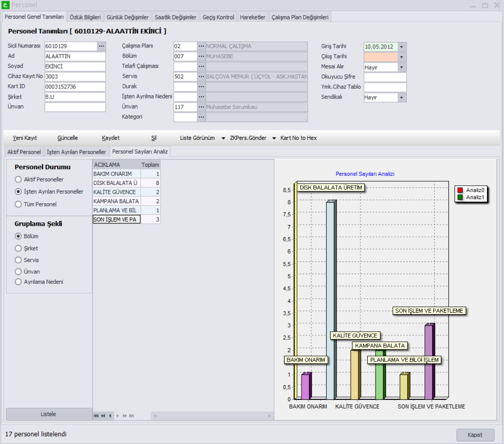Show the İşten Ayrılan Personeller sub-tab
Viewport: 504px width, 444px height.
(76, 152)
